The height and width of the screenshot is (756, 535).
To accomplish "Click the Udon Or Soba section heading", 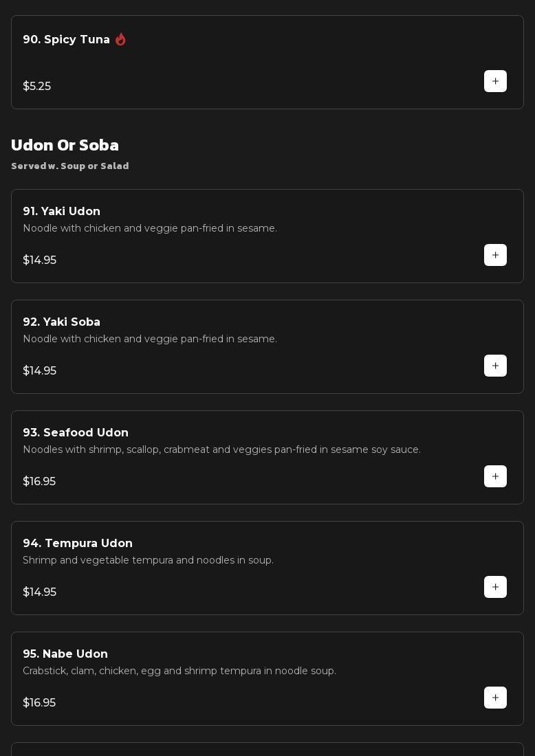I will tap(65, 145).
